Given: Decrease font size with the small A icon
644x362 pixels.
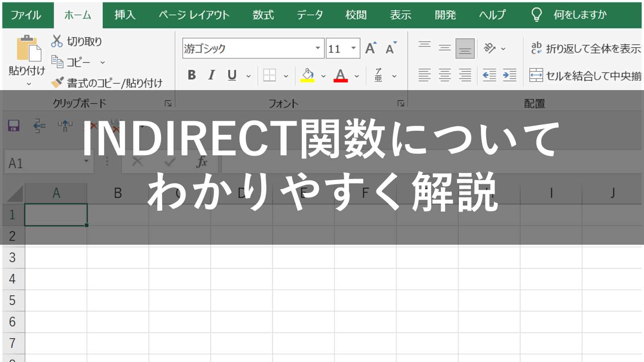Looking at the screenshot, I should 391,48.
